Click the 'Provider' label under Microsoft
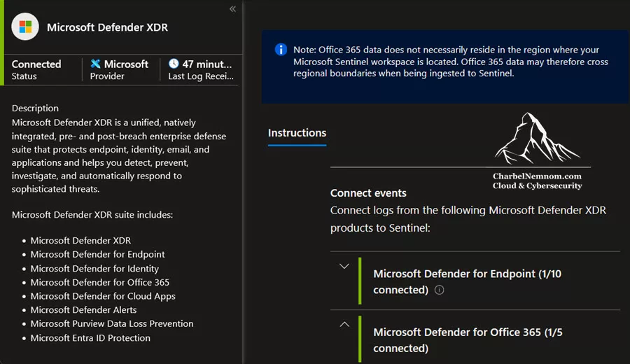630x364 pixels. click(x=107, y=76)
